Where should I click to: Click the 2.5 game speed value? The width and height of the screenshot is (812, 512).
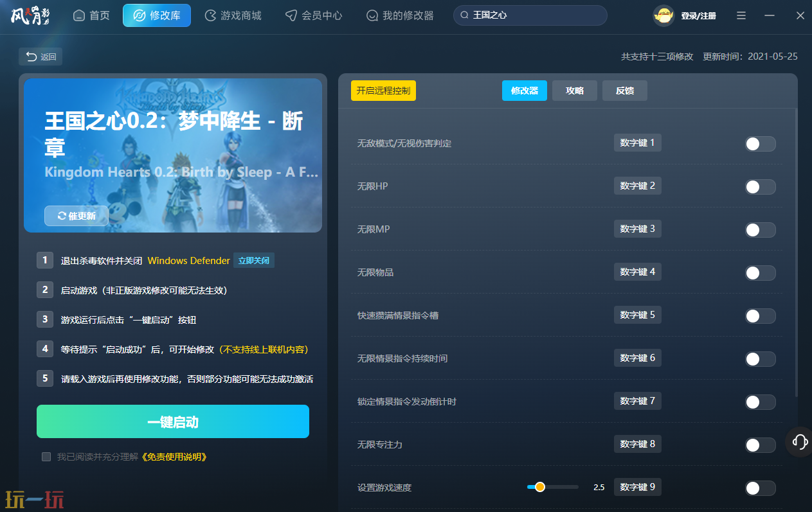click(x=599, y=488)
